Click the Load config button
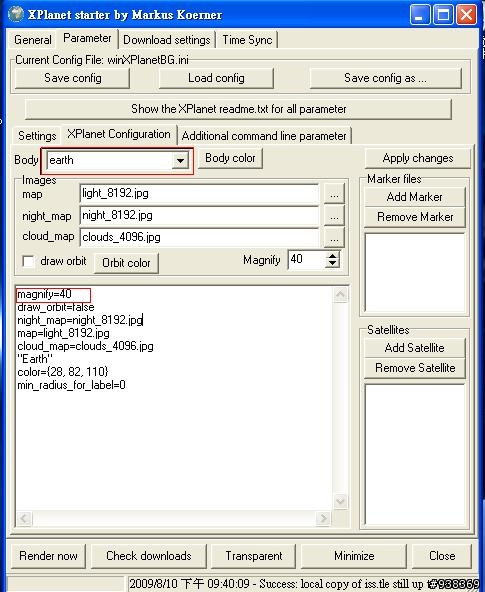Viewport: 485px width, 592px height. coord(216,78)
